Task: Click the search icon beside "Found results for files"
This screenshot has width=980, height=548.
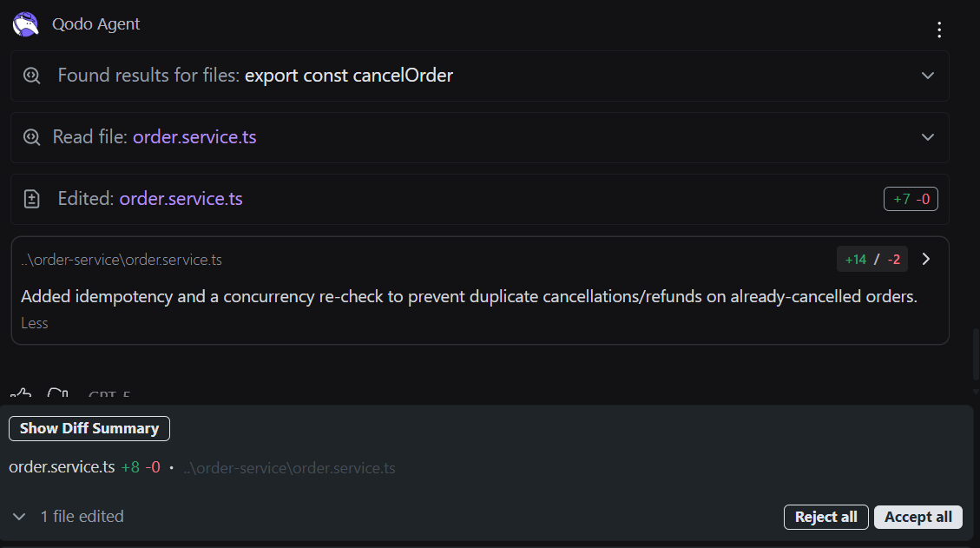Action: click(x=31, y=76)
